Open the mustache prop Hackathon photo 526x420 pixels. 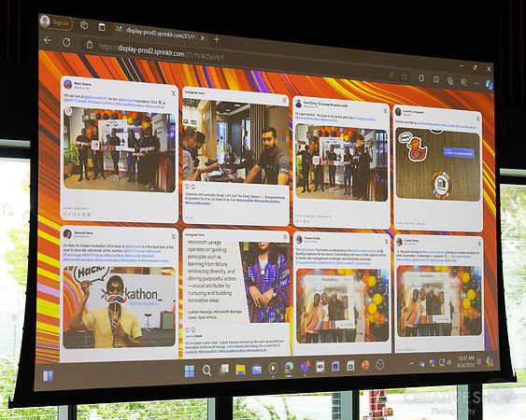[119, 307]
